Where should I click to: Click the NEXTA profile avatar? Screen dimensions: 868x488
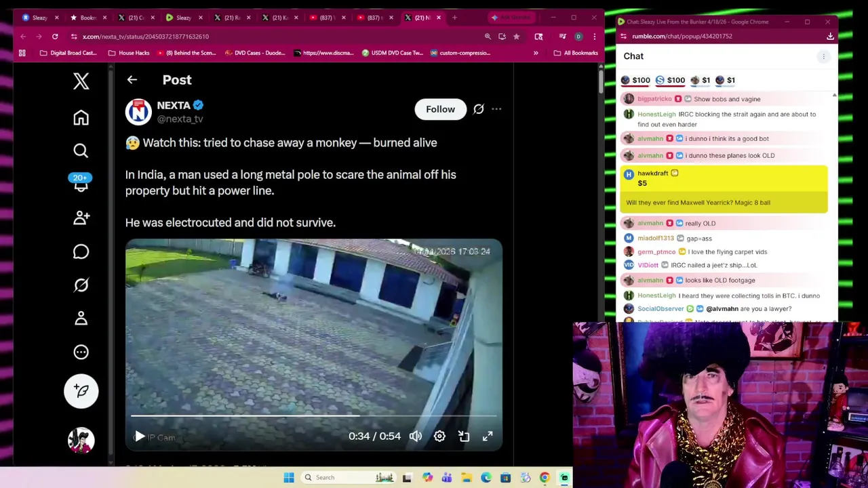tap(138, 112)
